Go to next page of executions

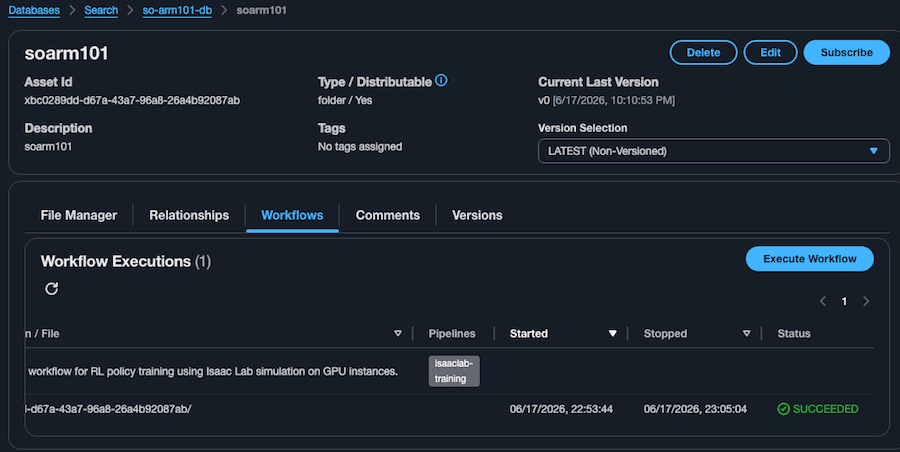click(x=866, y=301)
